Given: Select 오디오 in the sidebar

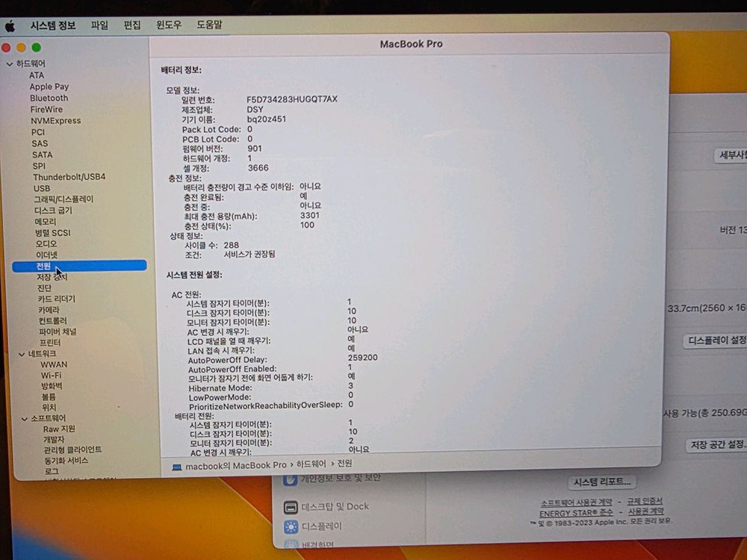Looking at the screenshot, I should [46, 244].
